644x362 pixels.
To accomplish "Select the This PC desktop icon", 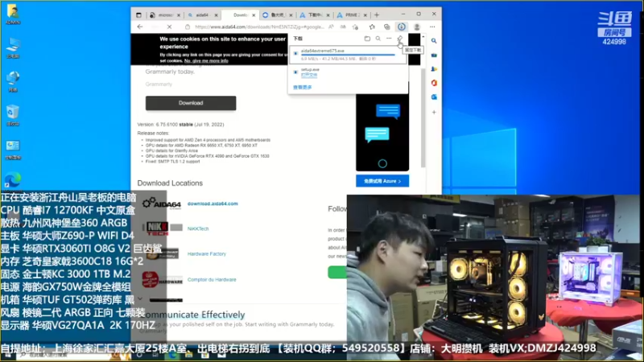I will (x=13, y=48).
